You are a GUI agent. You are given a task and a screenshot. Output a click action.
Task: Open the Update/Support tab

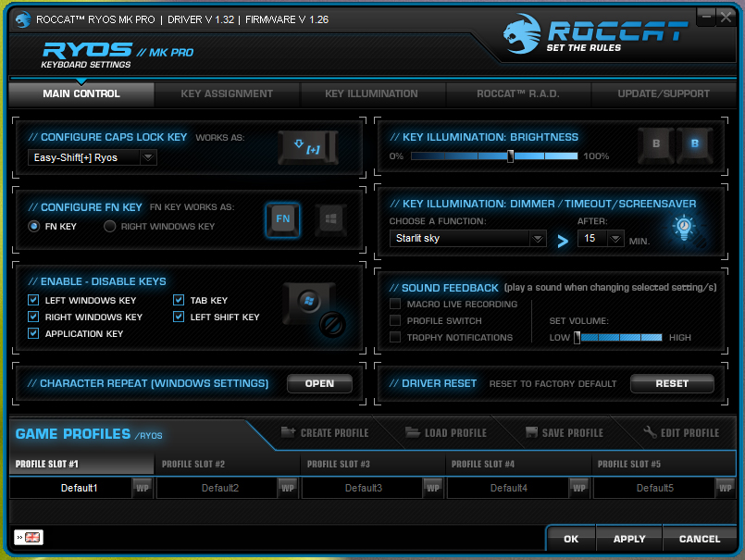664,94
